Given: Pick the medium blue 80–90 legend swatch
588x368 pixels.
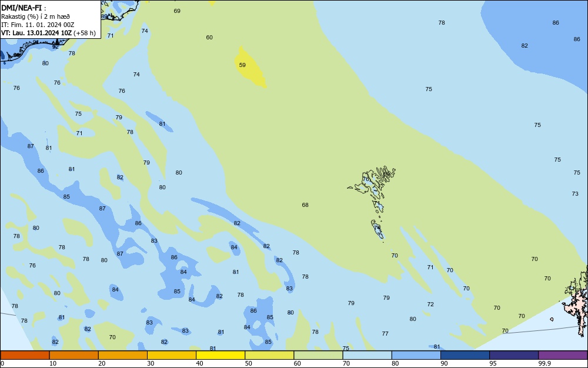Looking at the screenshot, I should pyautogui.click(x=416, y=355).
